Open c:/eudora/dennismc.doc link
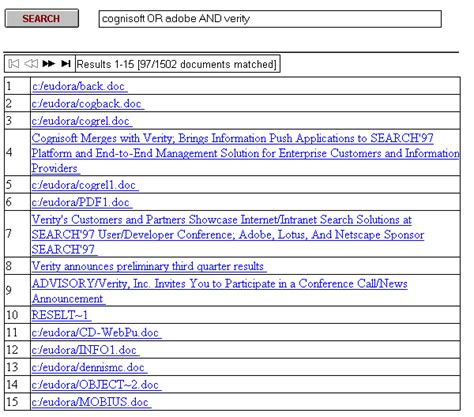 [x=89, y=367]
